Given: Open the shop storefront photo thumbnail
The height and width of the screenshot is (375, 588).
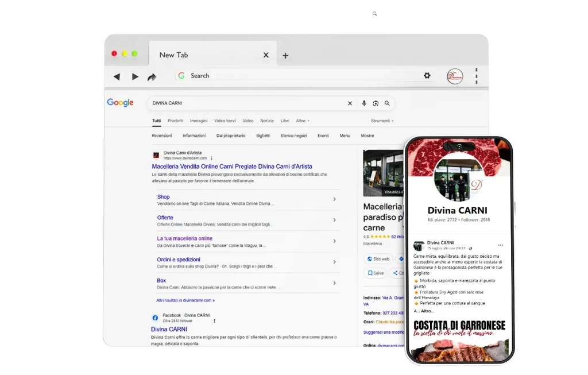Looking at the screenshot, I should (x=383, y=173).
